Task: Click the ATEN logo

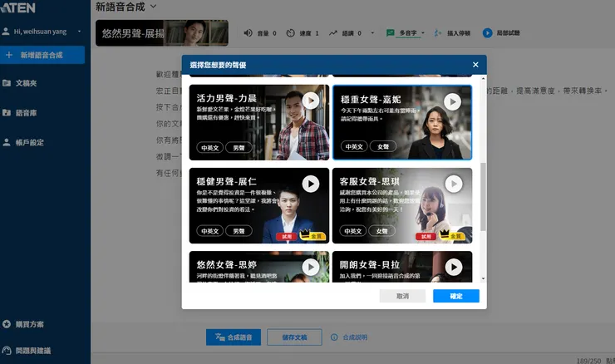Action: point(17,7)
